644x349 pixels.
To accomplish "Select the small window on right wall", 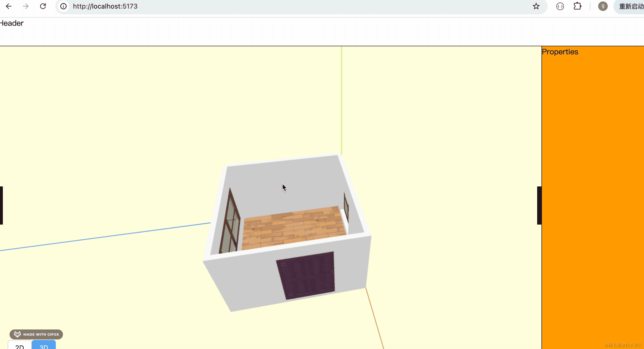I will click(x=346, y=207).
